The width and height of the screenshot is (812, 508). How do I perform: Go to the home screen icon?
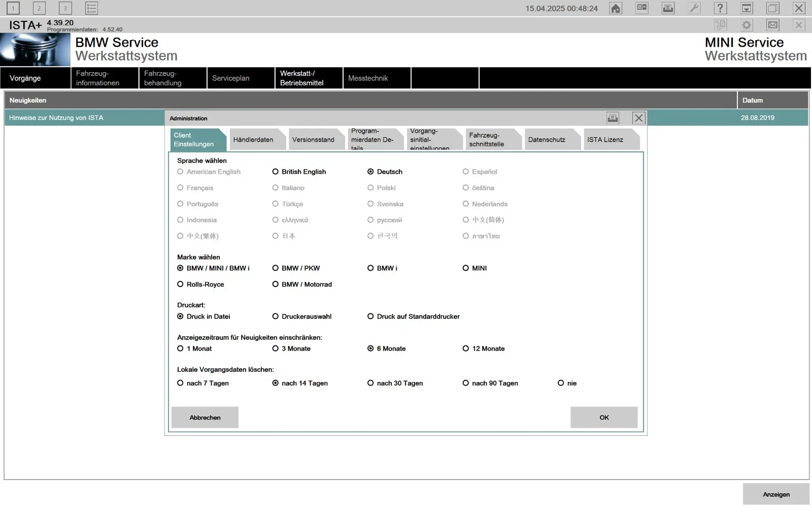[616, 8]
